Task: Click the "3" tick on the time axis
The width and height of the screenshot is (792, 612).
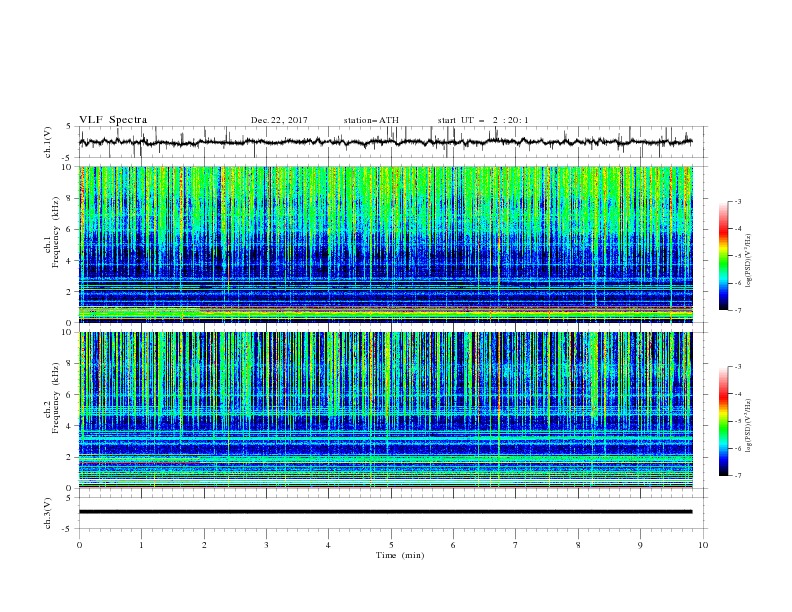Action: (x=266, y=545)
